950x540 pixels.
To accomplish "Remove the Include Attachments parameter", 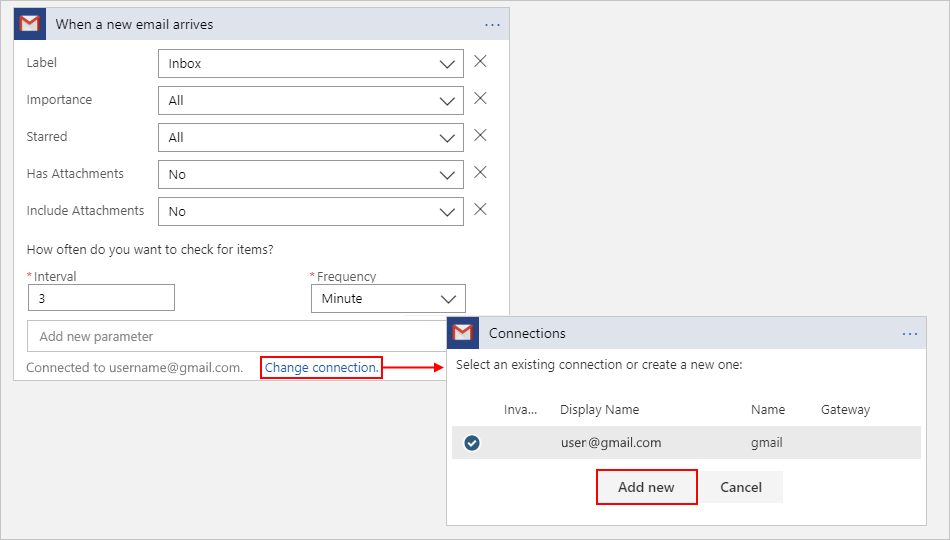I will click(x=480, y=209).
